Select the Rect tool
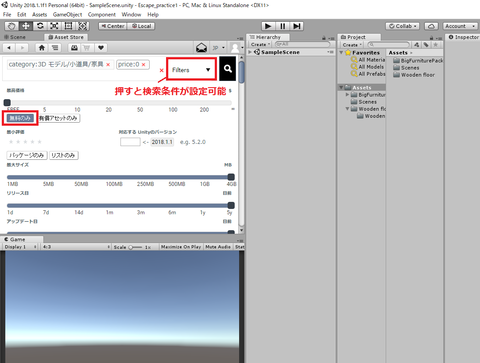The image size is (480, 363). click(x=68, y=26)
